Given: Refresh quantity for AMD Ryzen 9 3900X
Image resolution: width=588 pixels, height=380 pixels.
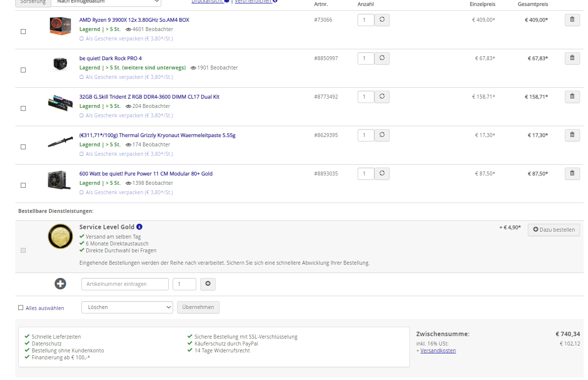Looking at the screenshot, I should 382,20.
